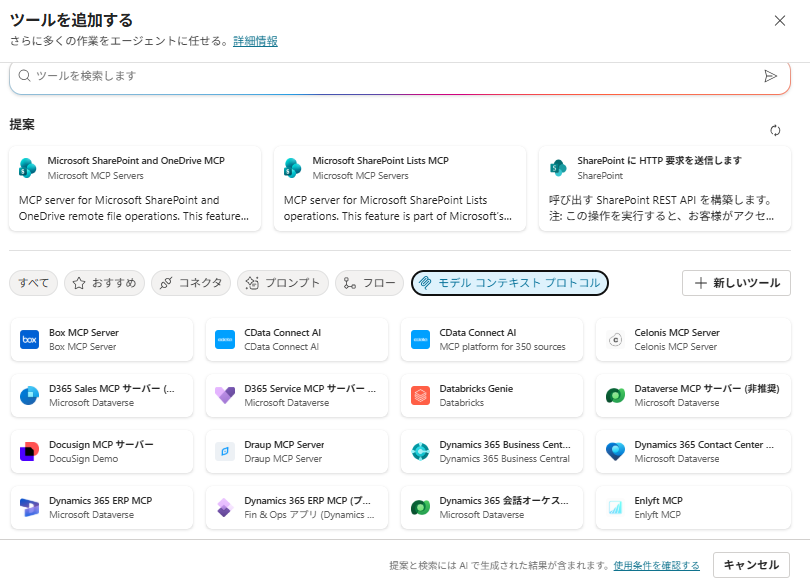The height and width of the screenshot is (584, 810).
Task: Click the Dynamics 365 会話オーケス... icon
Action: tap(420, 508)
